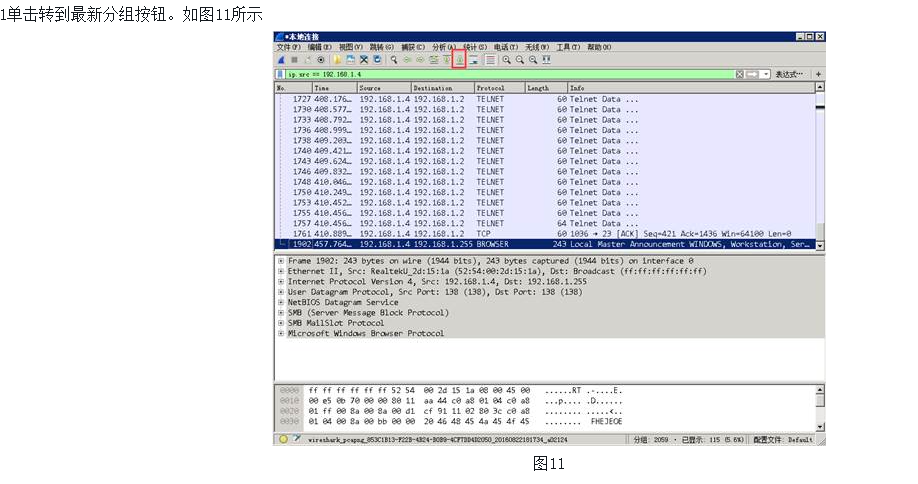Expand SMB Server Message Block node
Screen dimensions: 918x484
coord(281,313)
